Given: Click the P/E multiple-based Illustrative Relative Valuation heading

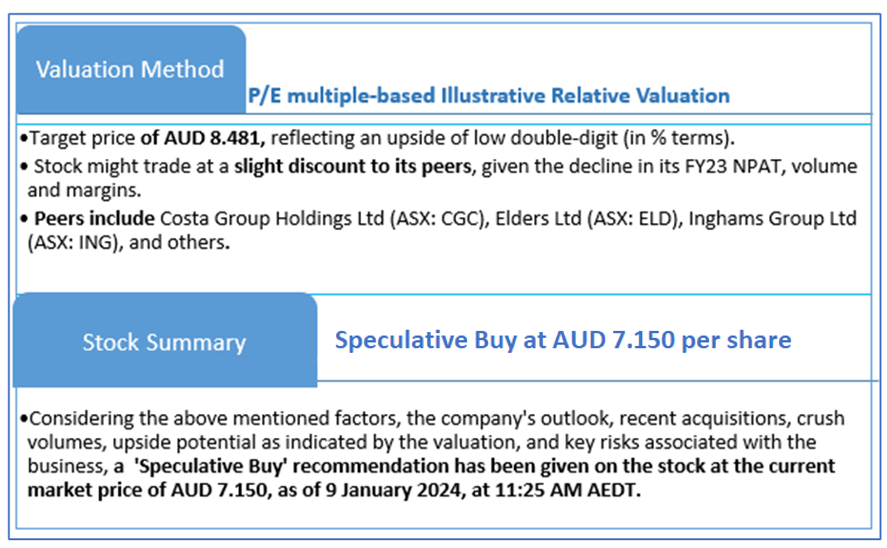Looking at the screenshot, I should point(488,96).
